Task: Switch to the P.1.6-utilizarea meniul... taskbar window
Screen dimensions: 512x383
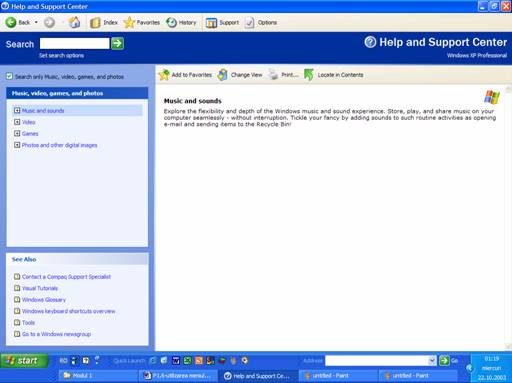Action: [x=178, y=376]
